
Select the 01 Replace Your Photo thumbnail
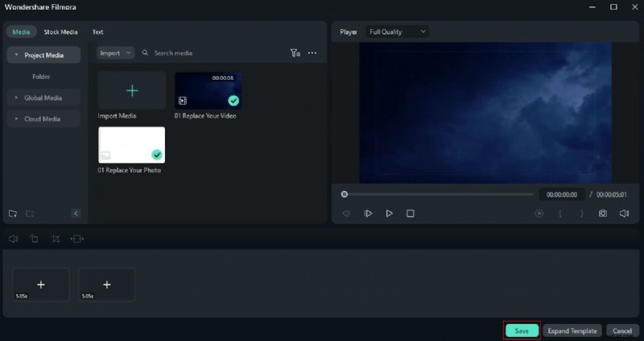pos(131,145)
